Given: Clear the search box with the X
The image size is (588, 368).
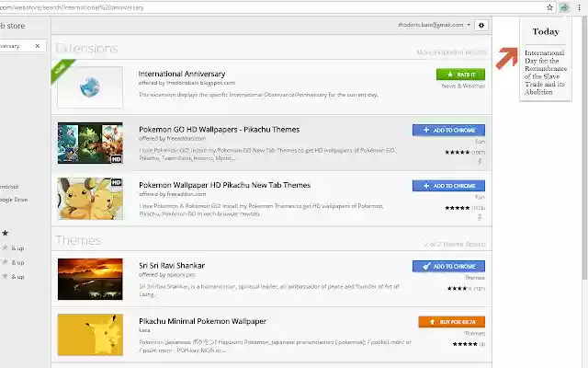Looking at the screenshot, I should click(x=38, y=46).
